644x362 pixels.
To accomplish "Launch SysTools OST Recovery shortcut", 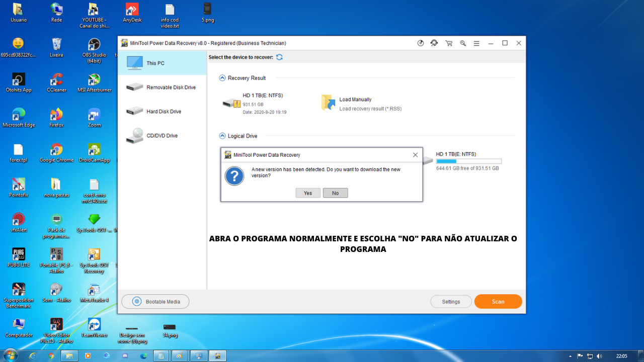I will (94, 260).
